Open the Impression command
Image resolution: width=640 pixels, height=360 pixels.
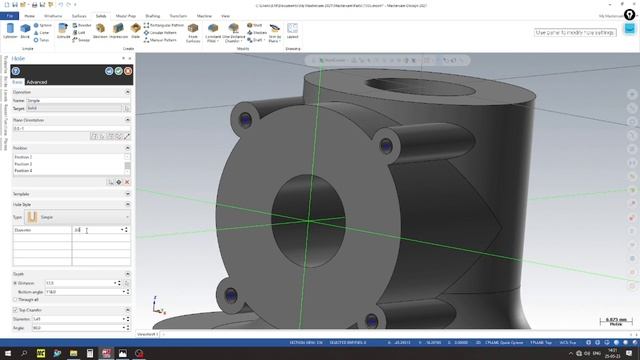coord(118,31)
